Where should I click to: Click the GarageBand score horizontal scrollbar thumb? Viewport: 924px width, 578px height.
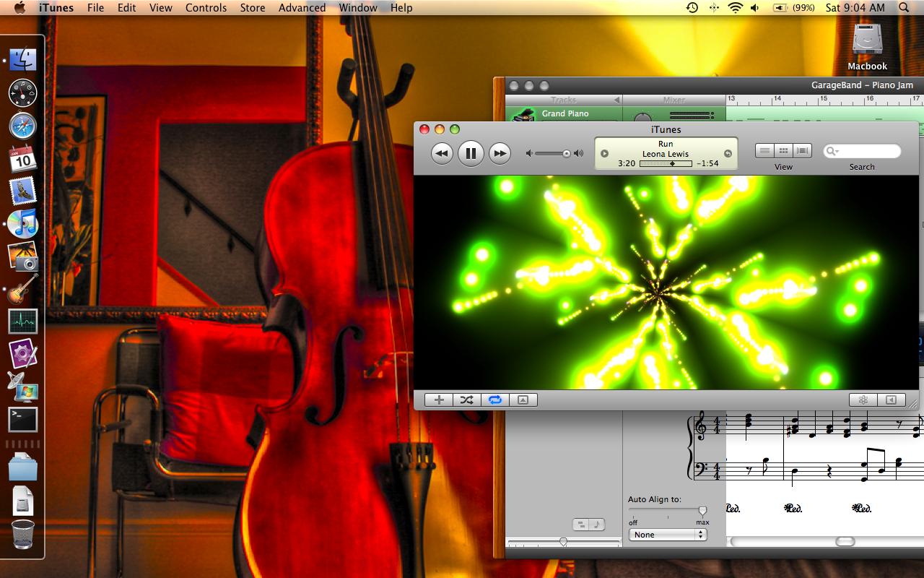coord(845,541)
